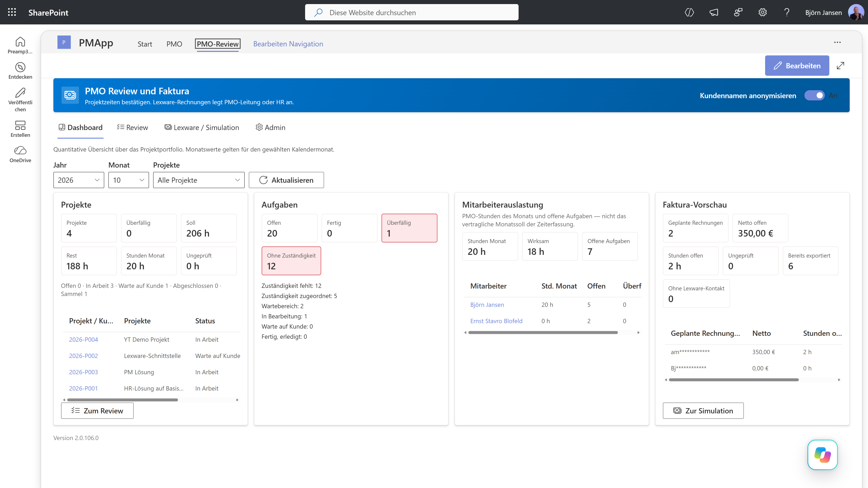Open Entdecken in the left sidebar
The width and height of the screenshot is (868, 488).
pos(20,71)
